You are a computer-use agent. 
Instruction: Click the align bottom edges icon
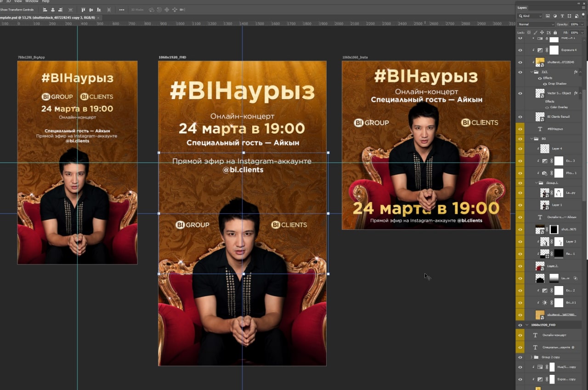[x=100, y=10]
